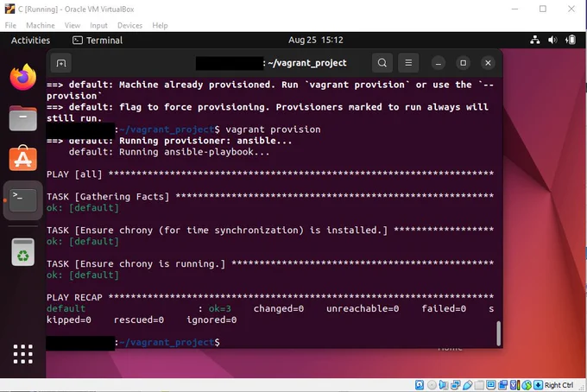Click the terminal vertical scrollbar
Image resolution: width=587 pixels, height=392 pixels.
coord(498,333)
